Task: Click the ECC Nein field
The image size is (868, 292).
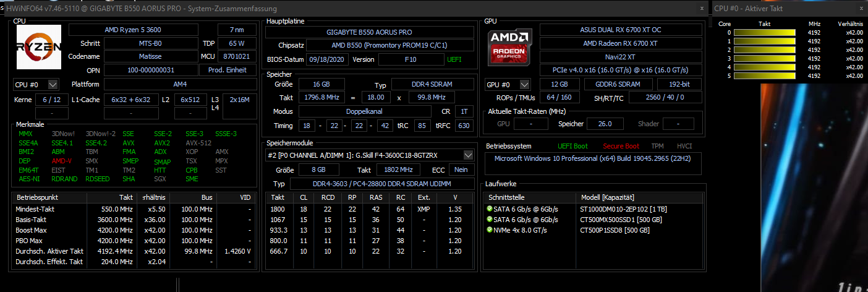Action: pos(461,170)
